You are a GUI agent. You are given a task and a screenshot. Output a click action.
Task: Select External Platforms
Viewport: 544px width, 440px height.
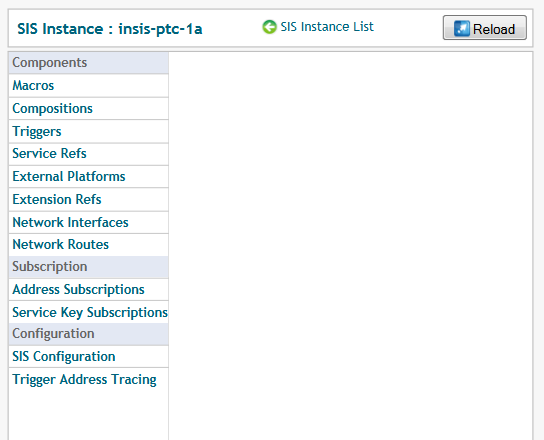69,176
